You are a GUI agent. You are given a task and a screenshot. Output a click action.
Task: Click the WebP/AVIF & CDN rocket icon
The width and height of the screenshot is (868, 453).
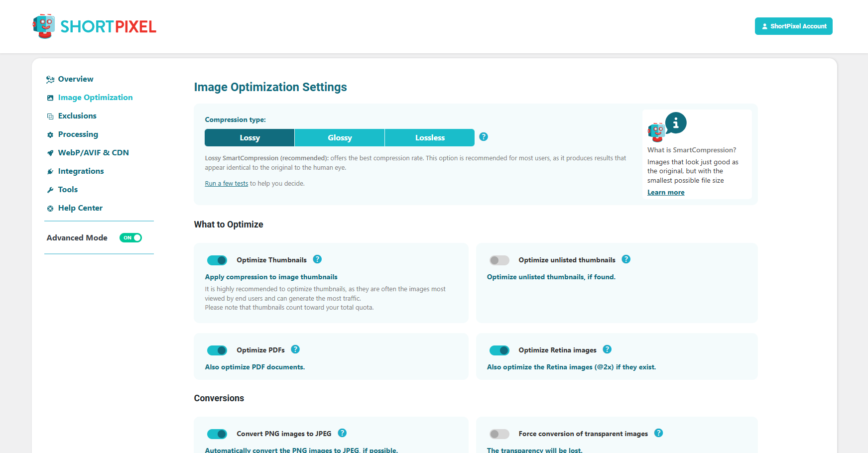(50, 153)
